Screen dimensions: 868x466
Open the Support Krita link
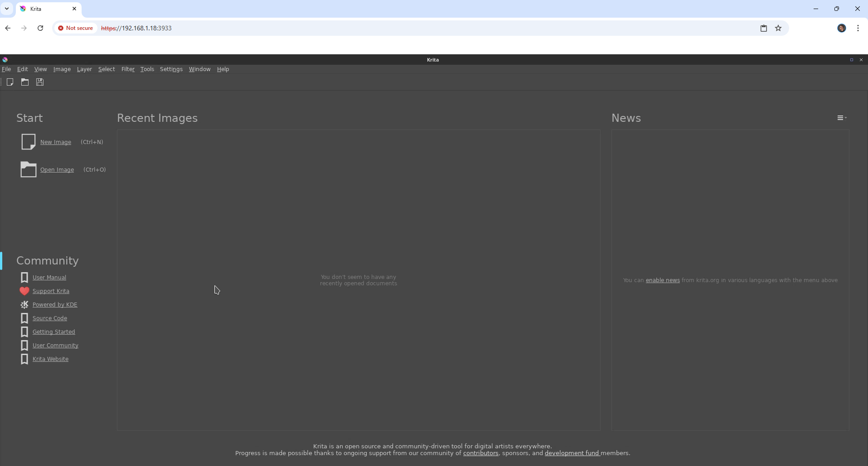[x=51, y=291]
